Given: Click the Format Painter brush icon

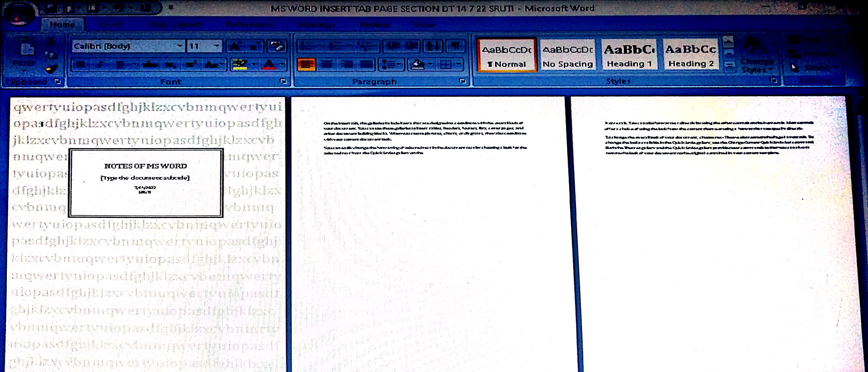Looking at the screenshot, I should click(51, 69).
